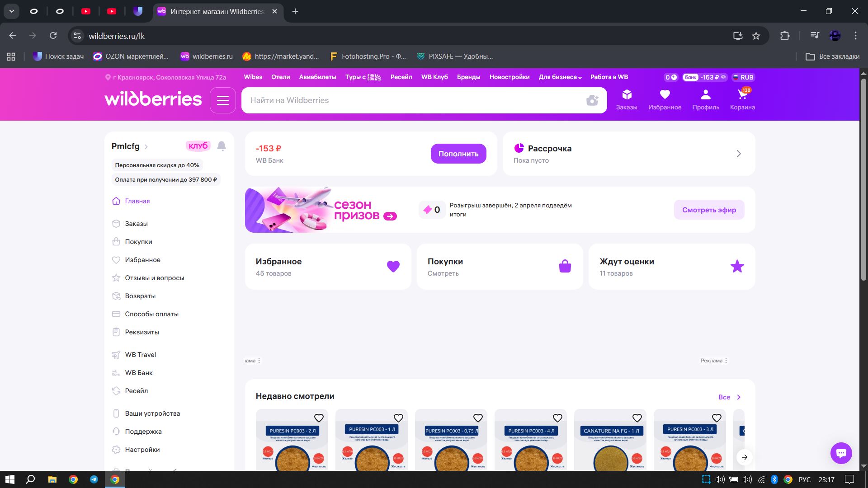Click notification bell icon near Pmlcfg
Viewport: 868px width, 488px height.
[x=222, y=146]
